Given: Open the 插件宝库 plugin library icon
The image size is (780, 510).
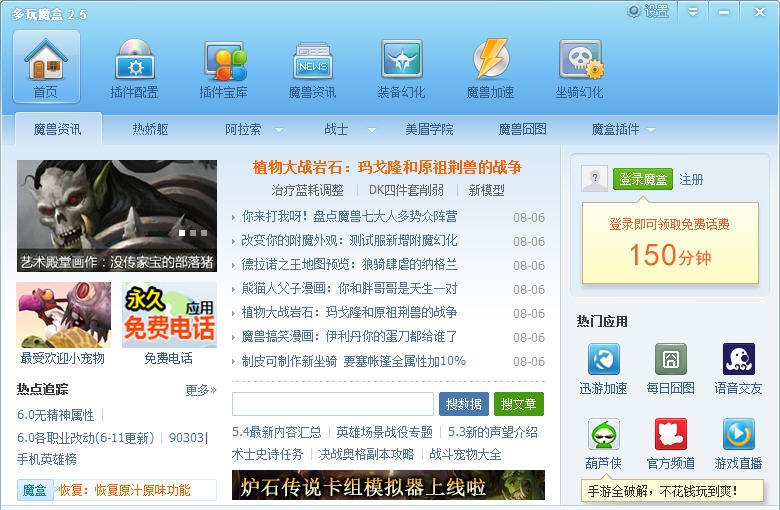Looking at the screenshot, I should tap(224, 67).
